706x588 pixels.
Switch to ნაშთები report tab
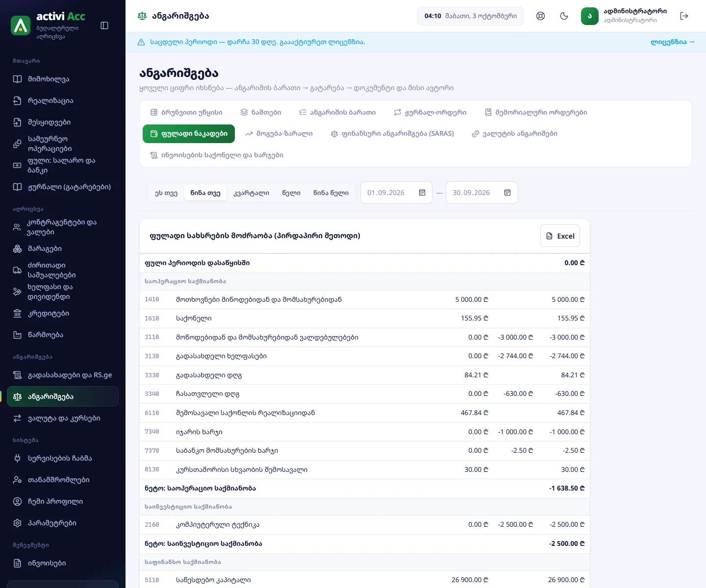point(261,112)
